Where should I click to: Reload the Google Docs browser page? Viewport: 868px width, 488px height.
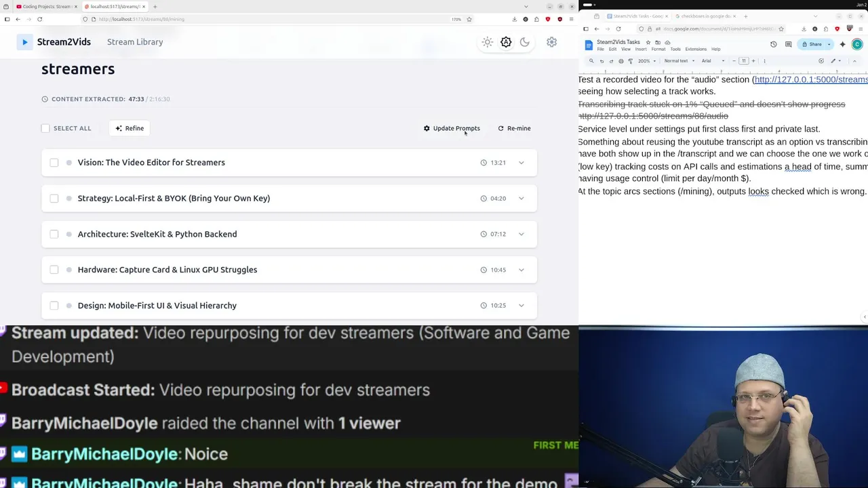pyautogui.click(x=618, y=29)
